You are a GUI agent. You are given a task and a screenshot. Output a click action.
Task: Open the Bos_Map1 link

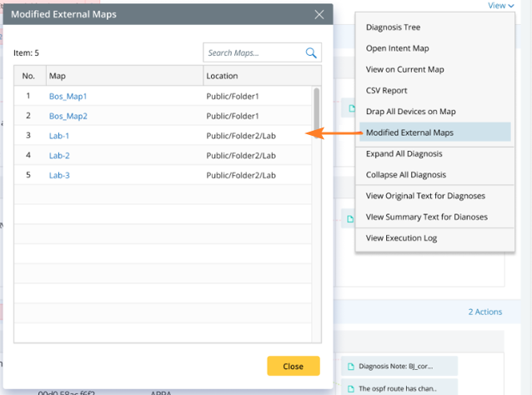click(68, 97)
